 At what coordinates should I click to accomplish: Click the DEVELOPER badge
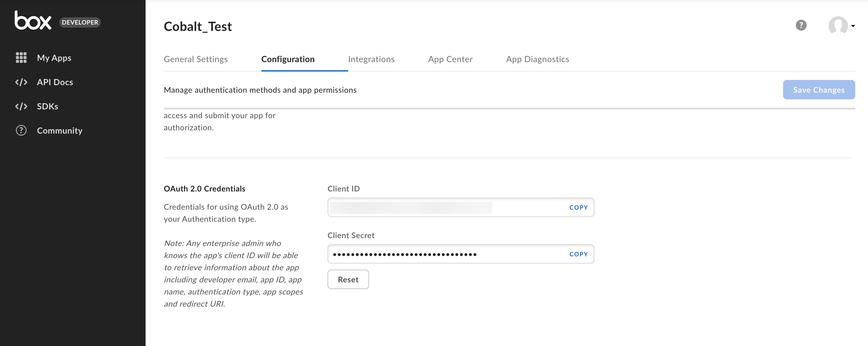(x=80, y=22)
